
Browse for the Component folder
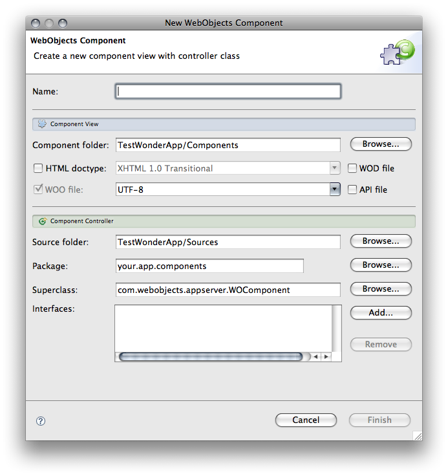point(381,144)
